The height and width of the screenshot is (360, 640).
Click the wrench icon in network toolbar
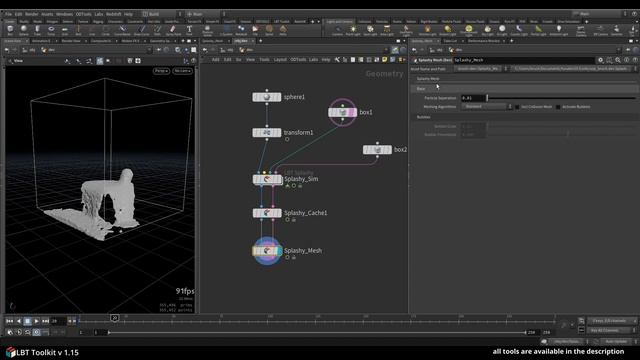coord(337,60)
